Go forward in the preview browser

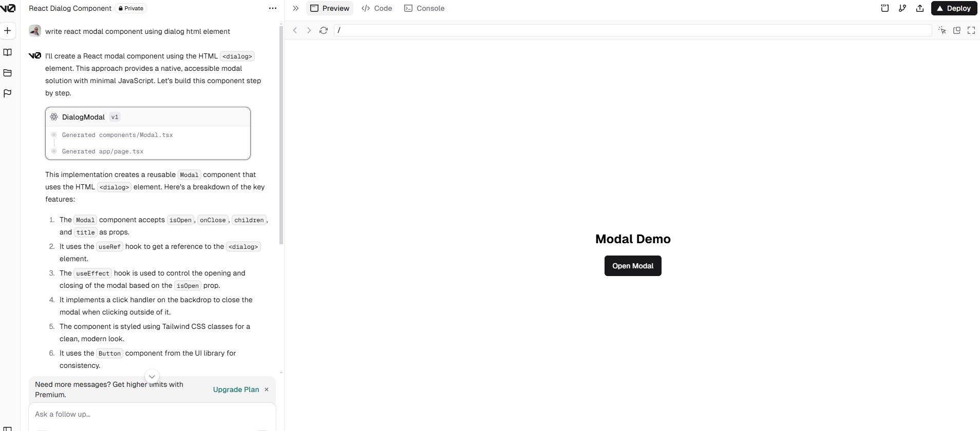[x=309, y=30]
